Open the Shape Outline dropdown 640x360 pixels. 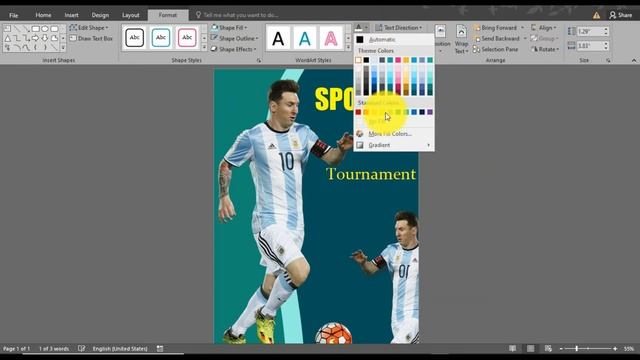(235, 38)
